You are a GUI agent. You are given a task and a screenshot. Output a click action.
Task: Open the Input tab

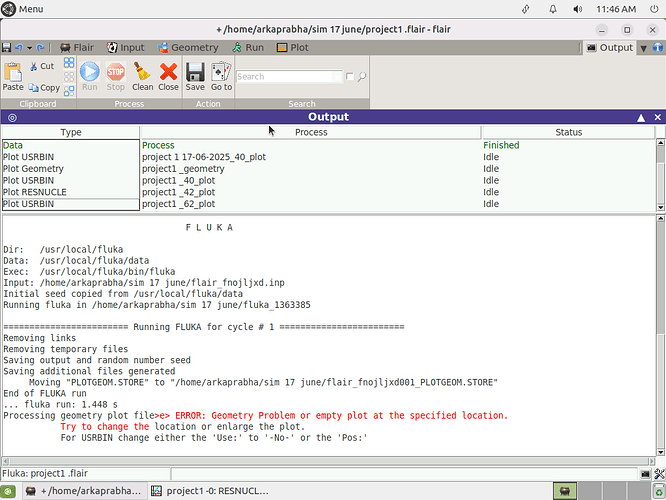tap(125, 47)
